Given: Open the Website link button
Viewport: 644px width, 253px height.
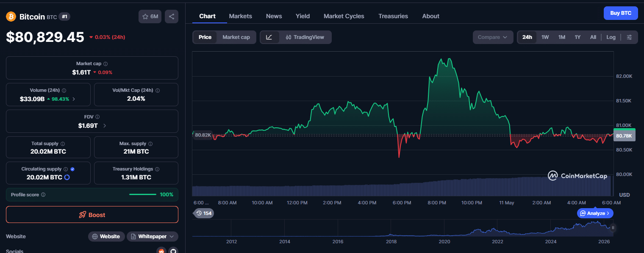Looking at the screenshot, I should [x=106, y=236].
